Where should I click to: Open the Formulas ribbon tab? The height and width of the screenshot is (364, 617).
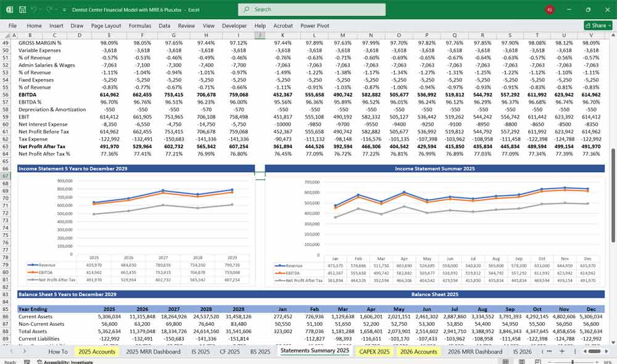point(140,25)
